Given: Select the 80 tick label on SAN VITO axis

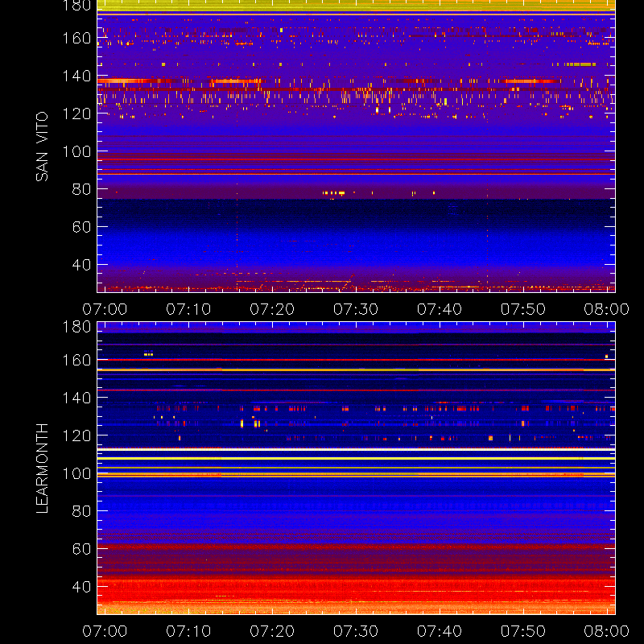Looking at the screenshot, I should 81,189.
